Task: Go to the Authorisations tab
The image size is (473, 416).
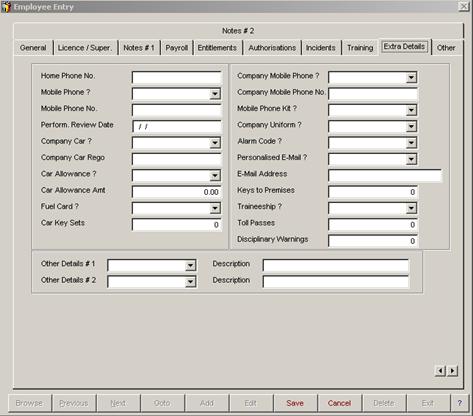Action: (272, 48)
